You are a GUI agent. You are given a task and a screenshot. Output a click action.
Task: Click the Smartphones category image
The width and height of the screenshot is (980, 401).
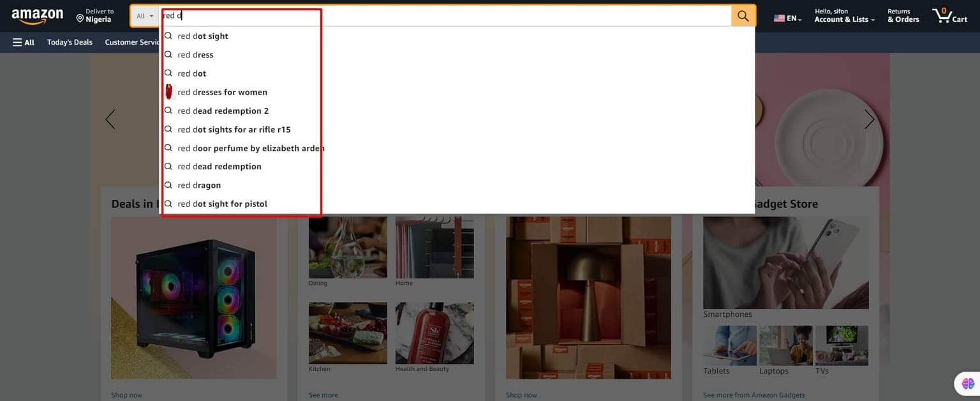(x=785, y=262)
